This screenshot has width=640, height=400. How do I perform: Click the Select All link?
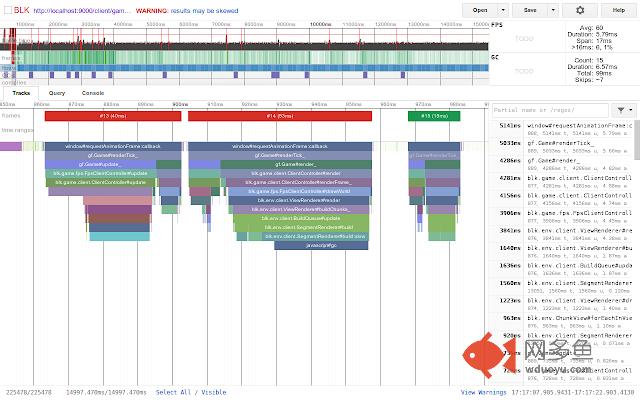173,392
